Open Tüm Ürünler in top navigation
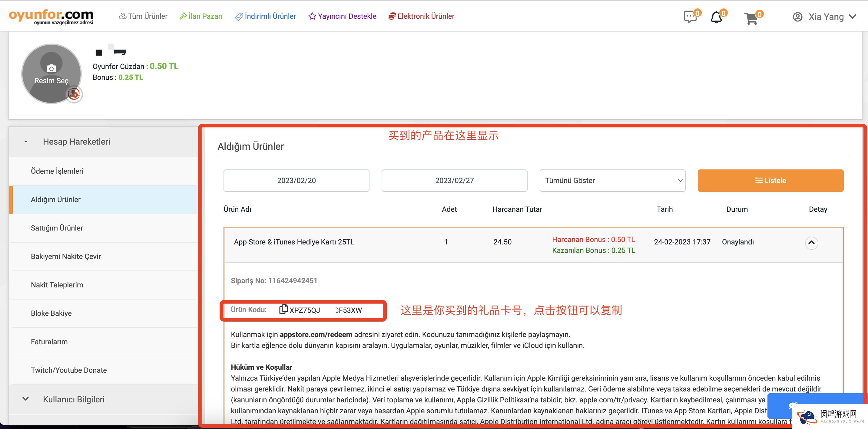 pyautogui.click(x=143, y=16)
